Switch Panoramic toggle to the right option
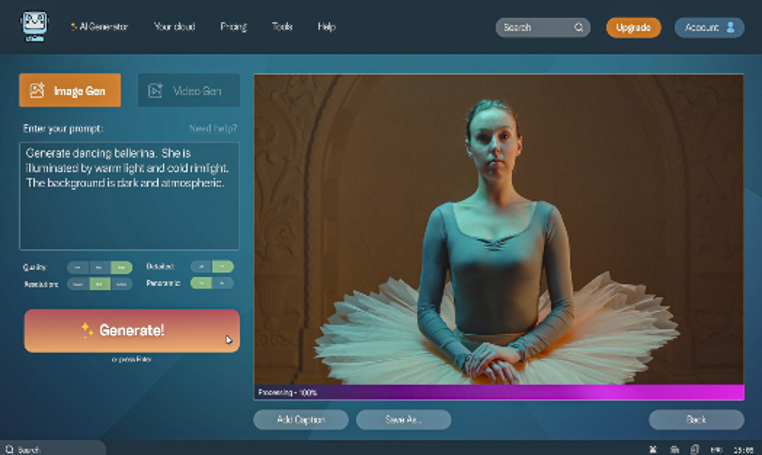The width and height of the screenshot is (762, 455). click(x=222, y=283)
